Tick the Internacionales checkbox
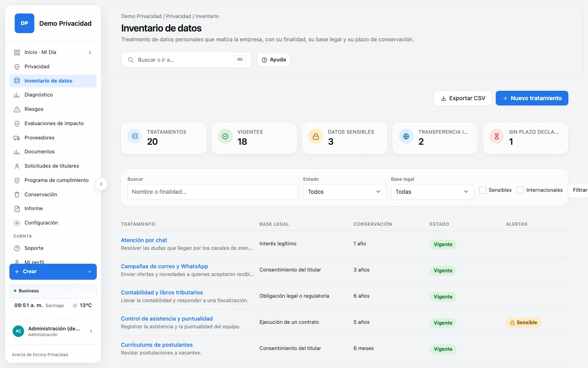The width and height of the screenshot is (588, 368). 520,190
